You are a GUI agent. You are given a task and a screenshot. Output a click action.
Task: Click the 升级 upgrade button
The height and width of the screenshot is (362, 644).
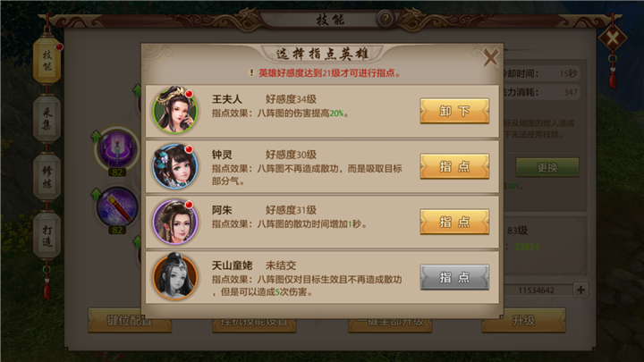523,321
